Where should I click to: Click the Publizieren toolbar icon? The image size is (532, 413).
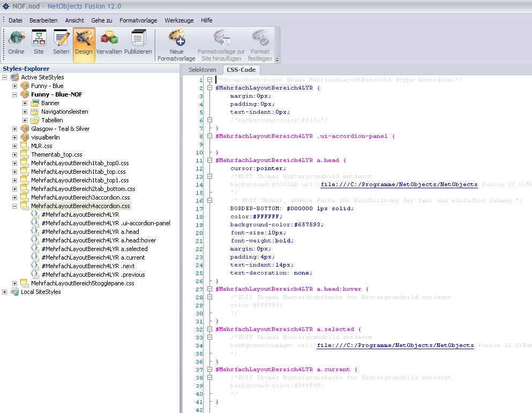pyautogui.click(x=138, y=43)
